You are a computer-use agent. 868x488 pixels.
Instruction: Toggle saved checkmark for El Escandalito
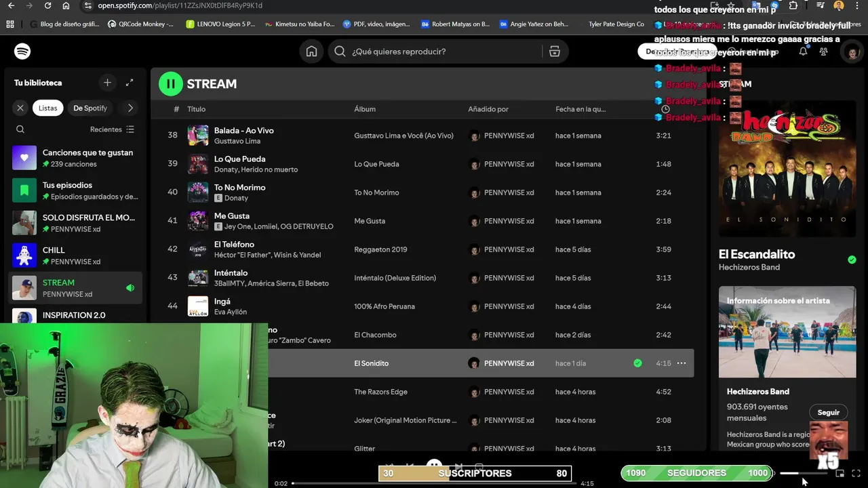[x=852, y=260]
